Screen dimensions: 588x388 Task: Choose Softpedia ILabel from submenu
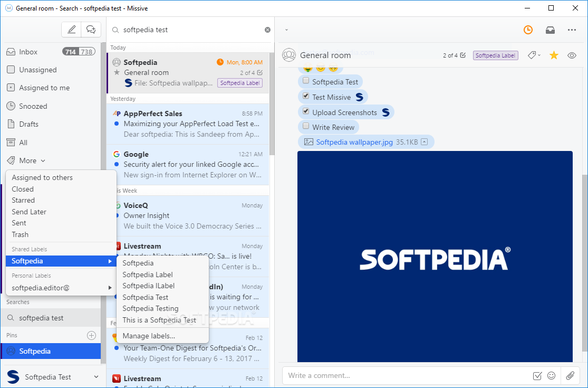click(x=163, y=286)
